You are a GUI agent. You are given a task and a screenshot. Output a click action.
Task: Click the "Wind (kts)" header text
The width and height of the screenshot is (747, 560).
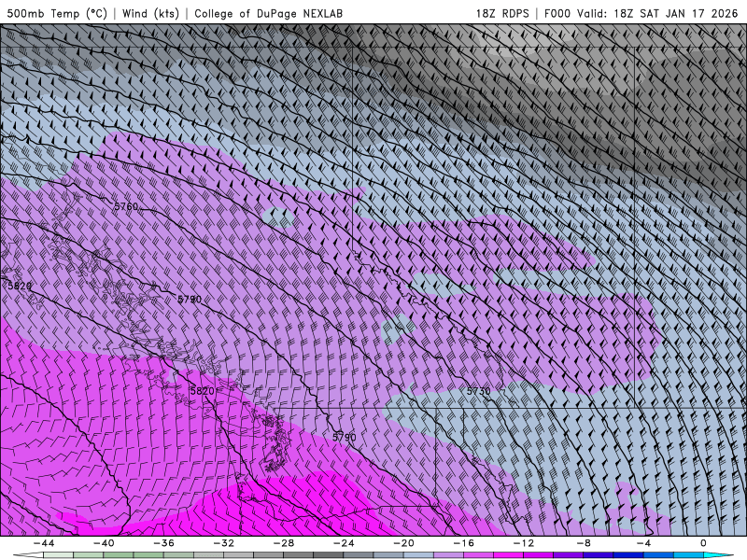pyautogui.click(x=150, y=13)
